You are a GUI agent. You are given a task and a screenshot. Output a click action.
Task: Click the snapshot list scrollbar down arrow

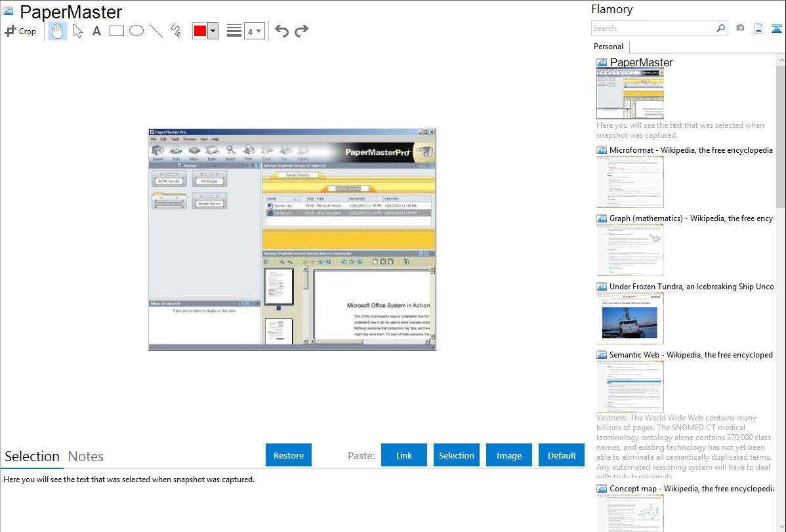point(781,527)
